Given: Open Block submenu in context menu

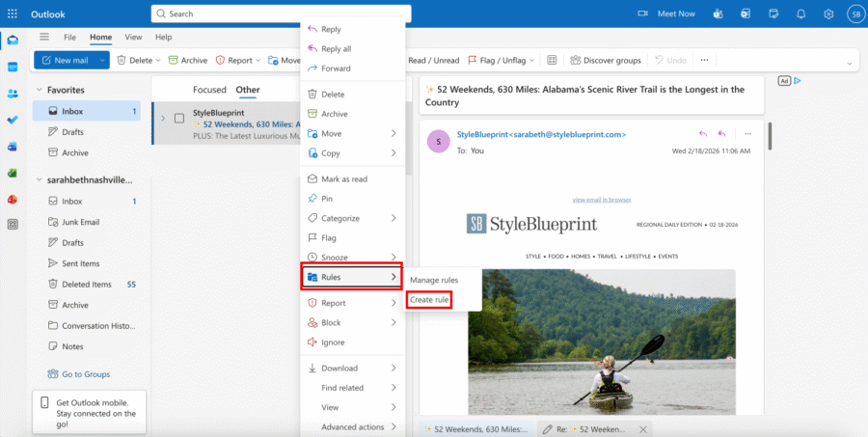Looking at the screenshot, I should tap(352, 322).
